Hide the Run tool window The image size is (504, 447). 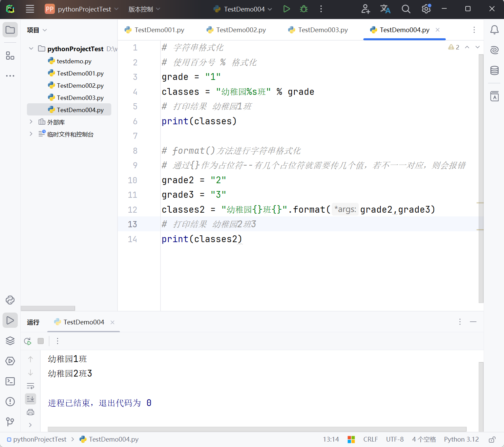point(473,322)
